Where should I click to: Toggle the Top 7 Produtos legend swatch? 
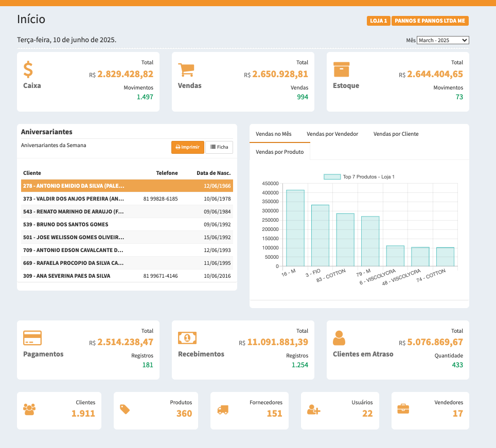pyautogui.click(x=332, y=177)
